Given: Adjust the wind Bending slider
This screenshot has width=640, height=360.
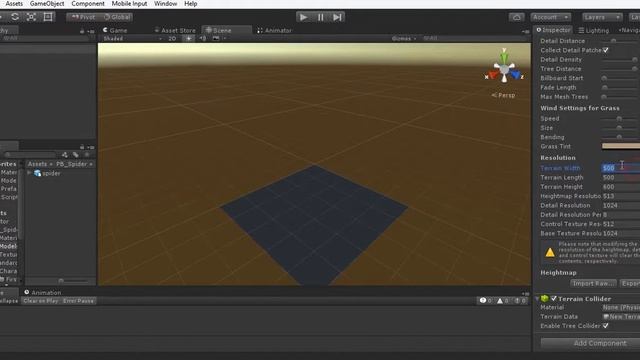Looking at the screenshot, I should pyautogui.click(x=620, y=137).
